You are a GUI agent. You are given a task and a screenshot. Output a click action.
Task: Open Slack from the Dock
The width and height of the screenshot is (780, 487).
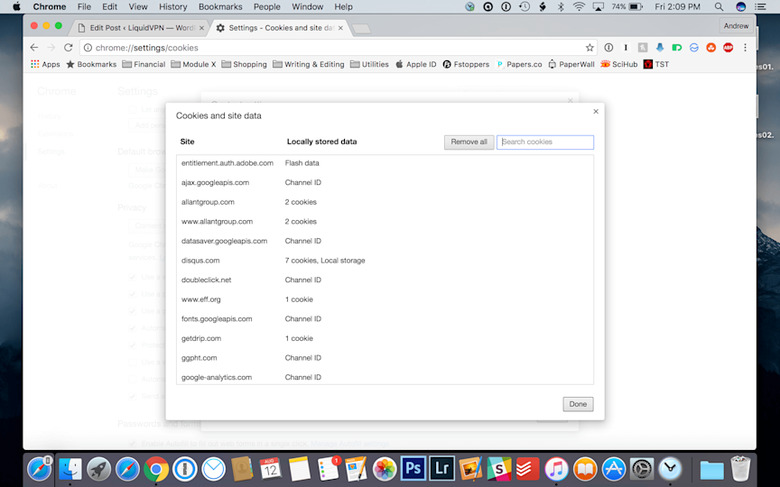tap(499, 469)
